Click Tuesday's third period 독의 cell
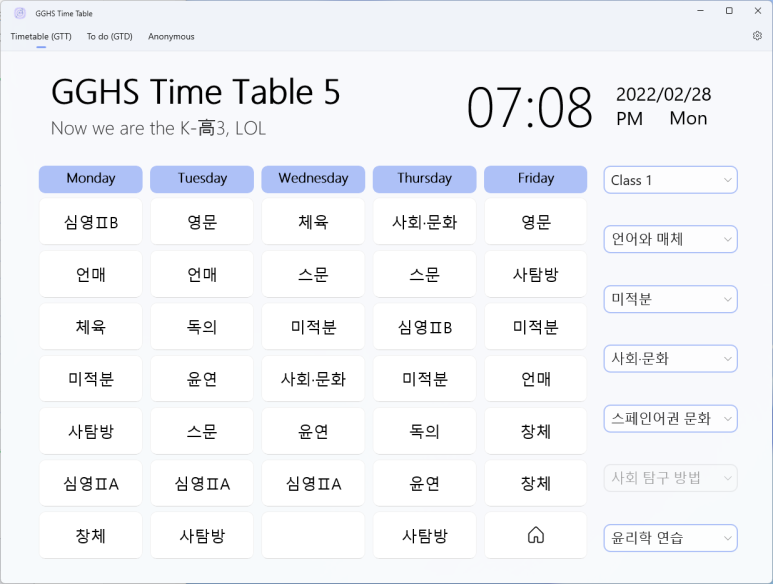The height and width of the screenshot is (584, 773). (x=202, y=326)
